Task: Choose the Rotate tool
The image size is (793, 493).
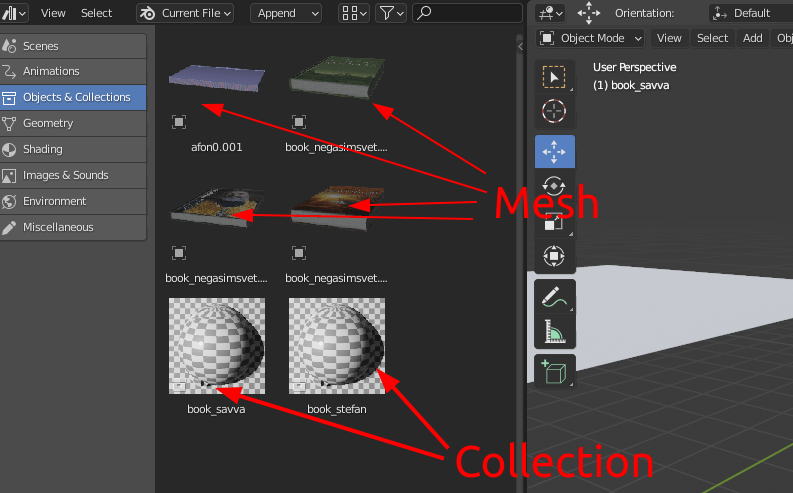Action: [x=554, y=187]
